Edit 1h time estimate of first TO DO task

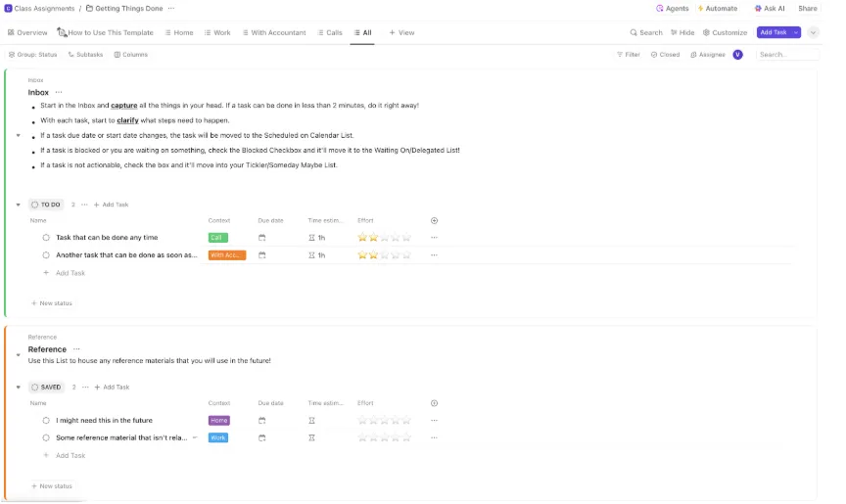[317, 238]
